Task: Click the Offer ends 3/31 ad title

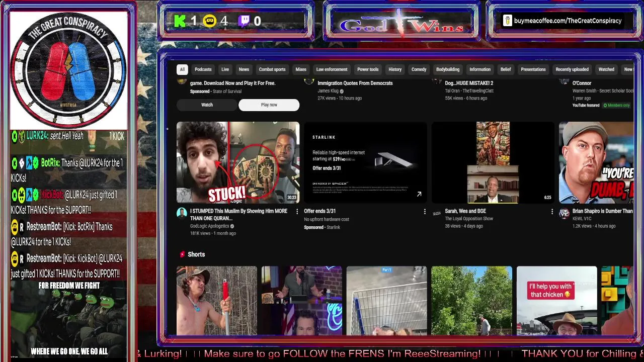Action: (x=319, y=211)
